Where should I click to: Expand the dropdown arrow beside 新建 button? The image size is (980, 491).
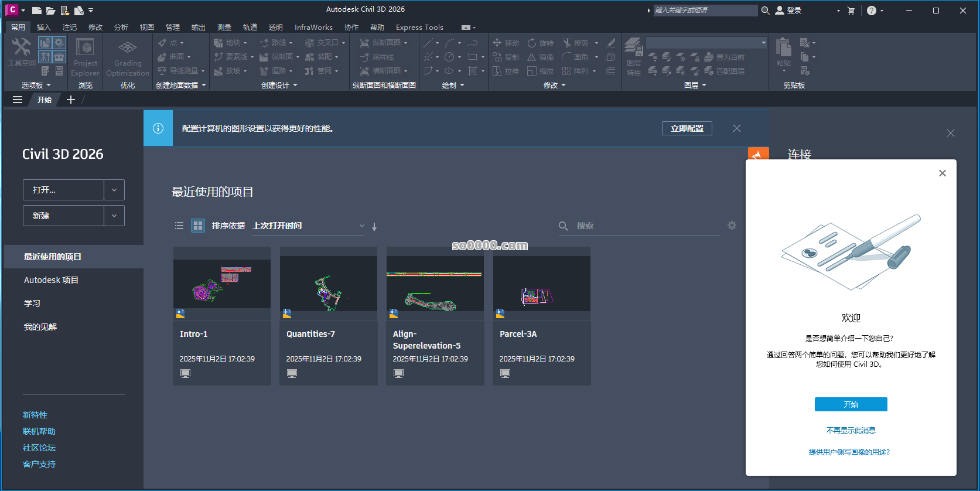point(114,216)
